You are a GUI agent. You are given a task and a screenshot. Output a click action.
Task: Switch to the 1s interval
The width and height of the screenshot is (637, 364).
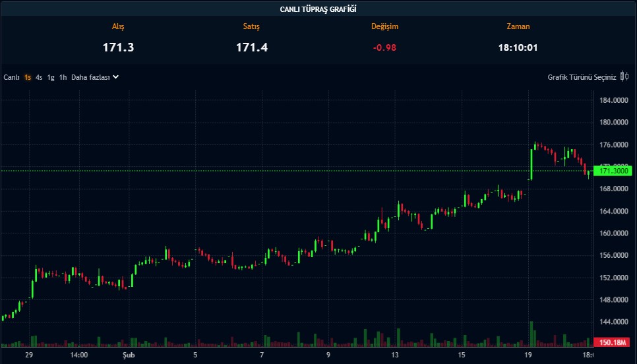(28, 77)
